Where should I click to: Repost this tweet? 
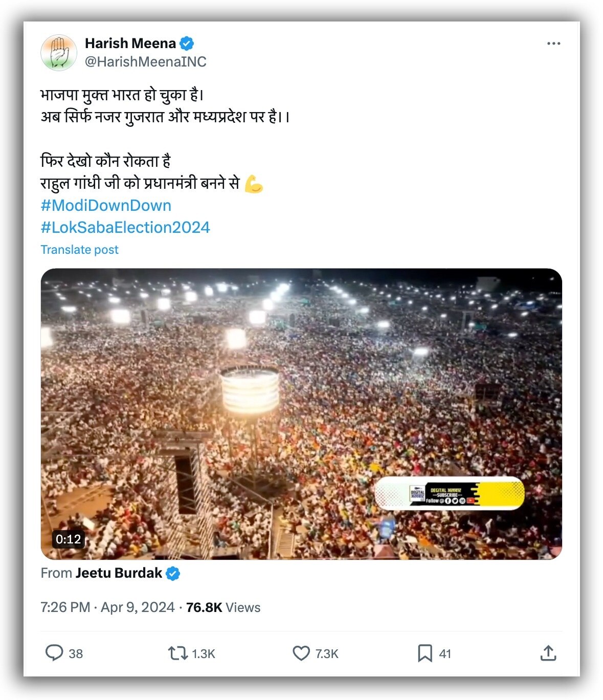pyautogui.click(x=178, y=653)
